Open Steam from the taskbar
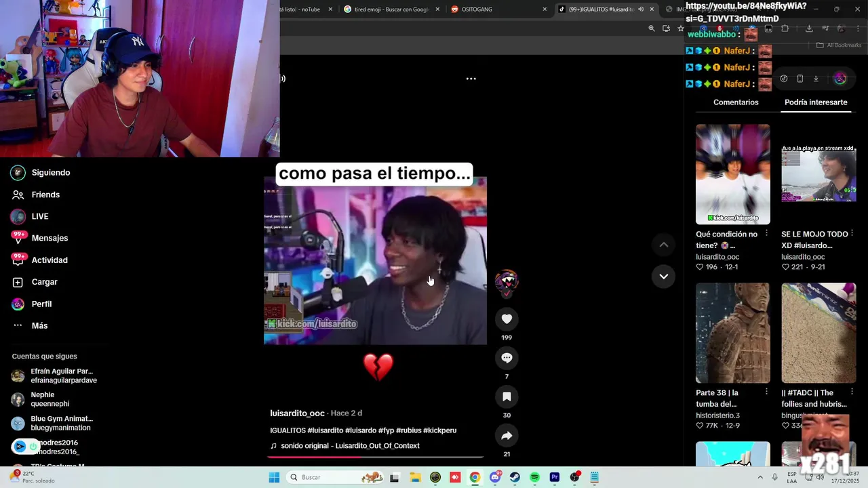The height and width of the screenshot is (488, 868). [515, 478]
